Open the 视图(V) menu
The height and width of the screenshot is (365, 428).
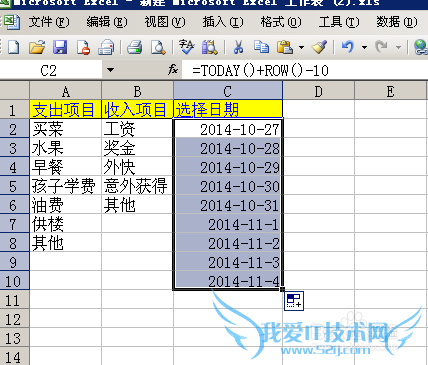coord(165,22)
